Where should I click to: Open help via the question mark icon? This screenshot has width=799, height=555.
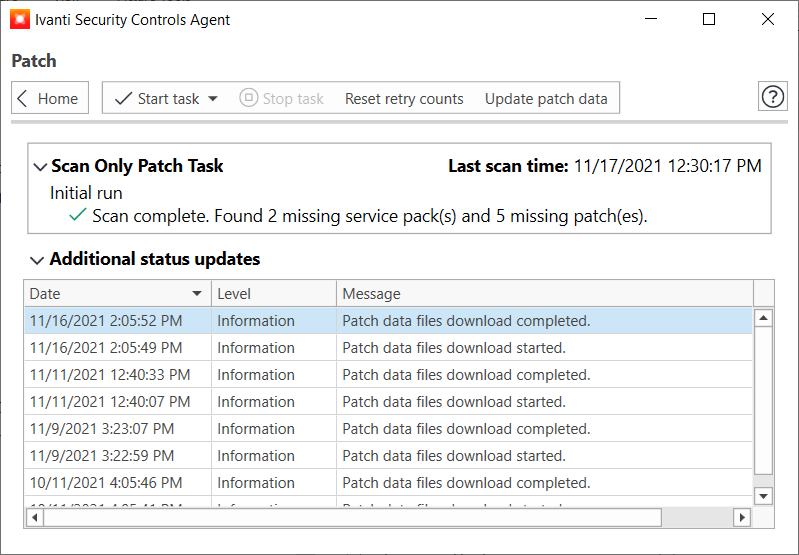773,97
